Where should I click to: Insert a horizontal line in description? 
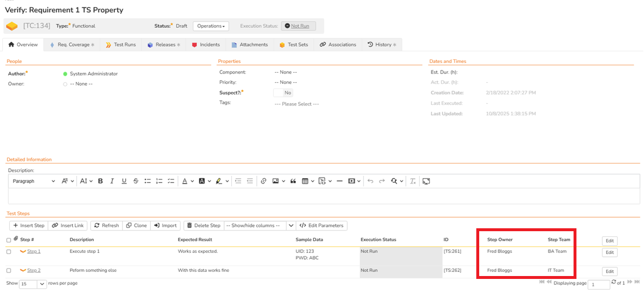tap(339, 181)
